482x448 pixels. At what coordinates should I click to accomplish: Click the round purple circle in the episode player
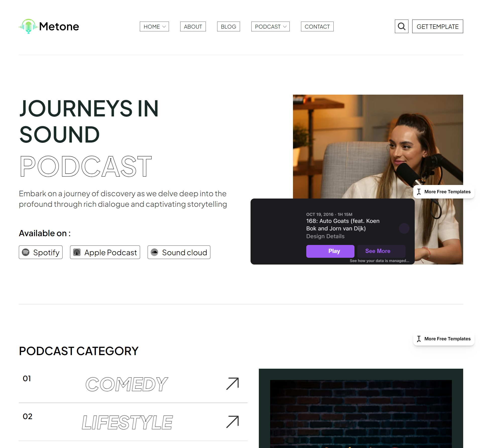[x=404, y=228]
